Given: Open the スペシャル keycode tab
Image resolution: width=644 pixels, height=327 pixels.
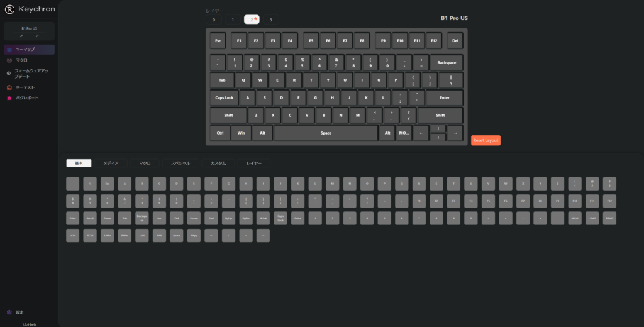Looking at the screenshot, I should pos(180,163).
